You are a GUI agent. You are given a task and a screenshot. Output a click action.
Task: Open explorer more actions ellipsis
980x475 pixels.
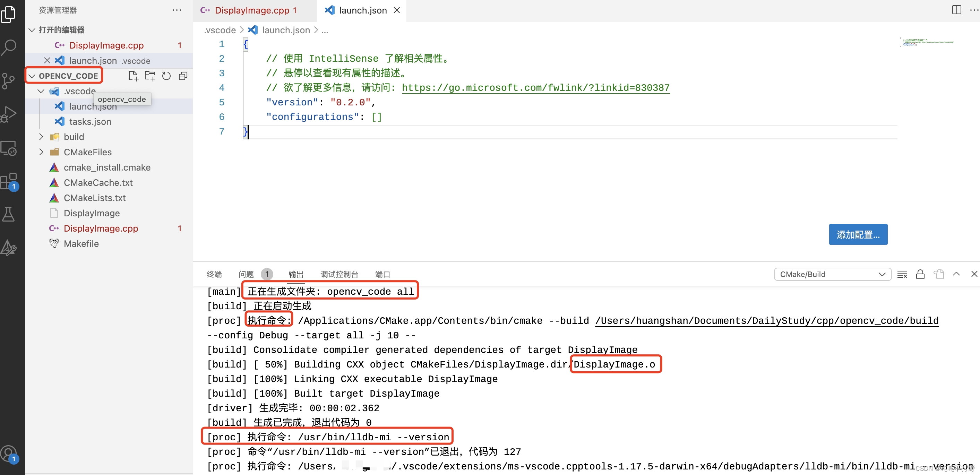click(x=177, y=10)
